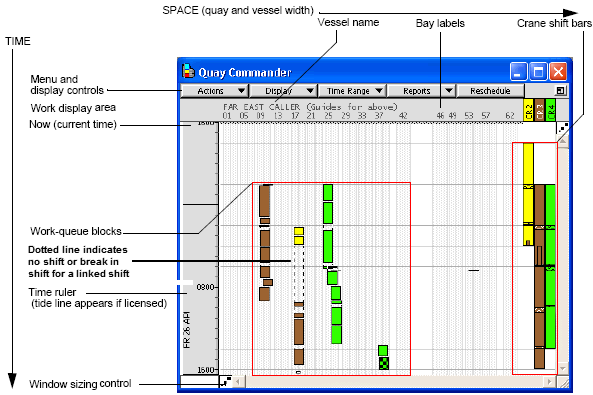Viewport: 593px width, 395px height.
Task: Click the horizontal scrollbar right arrow
Action: pyautogui.click(x=550, y=382)
